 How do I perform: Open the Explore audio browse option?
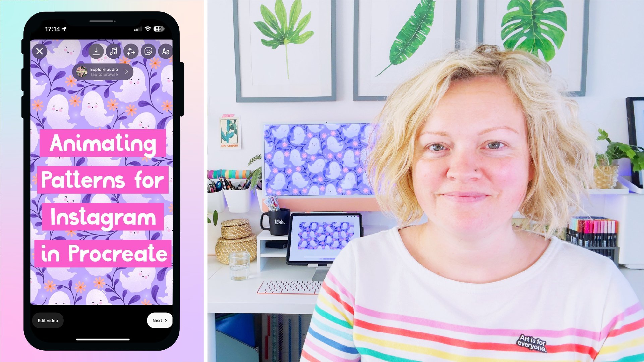pos(104,72)
